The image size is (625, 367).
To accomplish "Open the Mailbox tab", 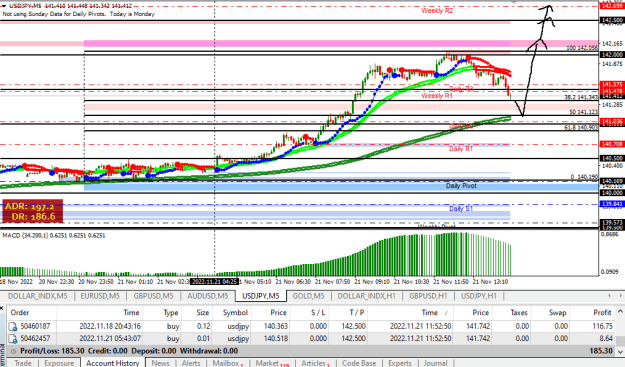I will pos(227,363).
